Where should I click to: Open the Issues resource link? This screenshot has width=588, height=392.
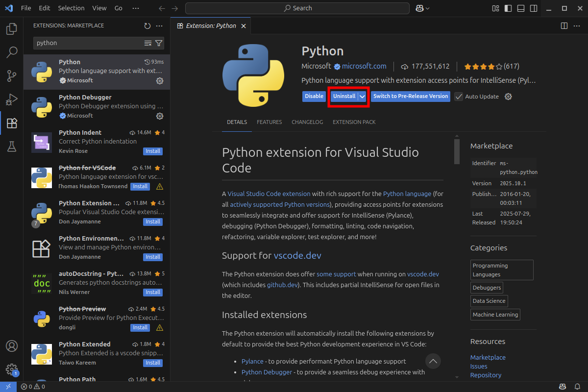coord(479,366)
